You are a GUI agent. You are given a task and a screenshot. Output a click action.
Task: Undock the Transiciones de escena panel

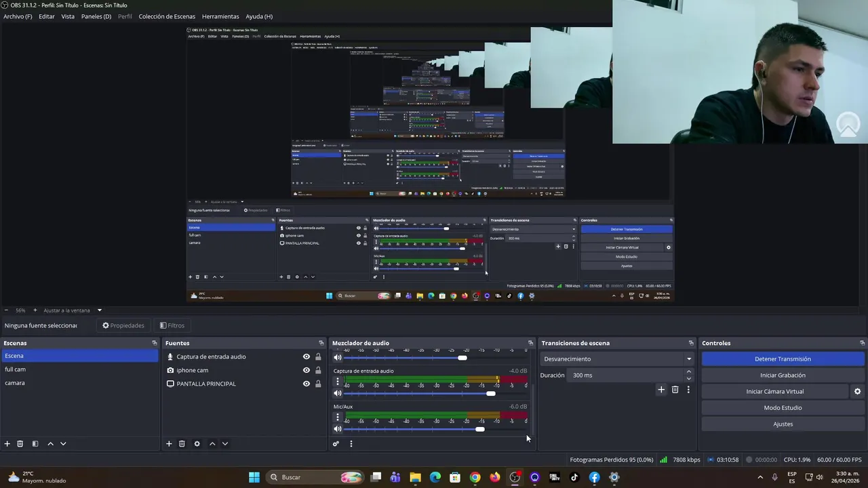(691, 343)
